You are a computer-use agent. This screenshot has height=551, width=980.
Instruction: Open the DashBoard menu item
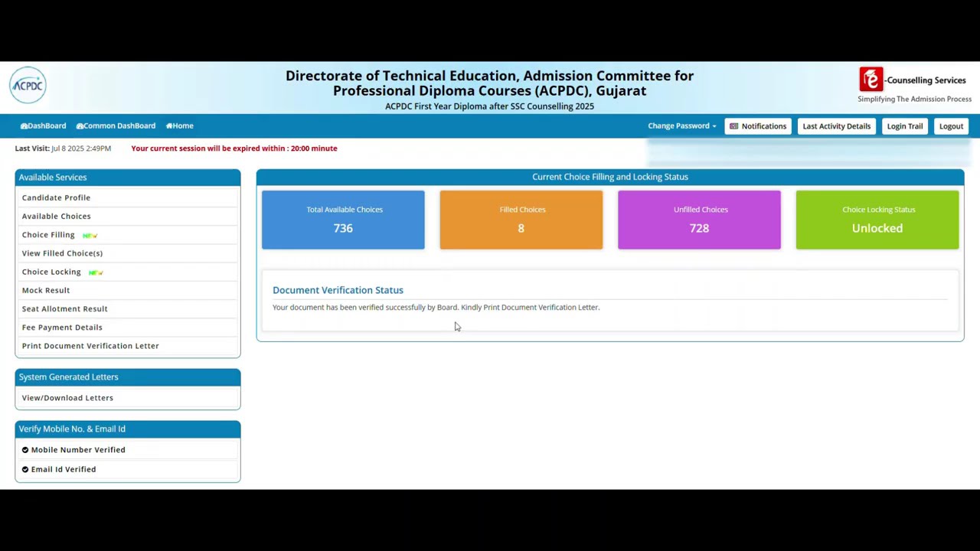tap(43, 126)
